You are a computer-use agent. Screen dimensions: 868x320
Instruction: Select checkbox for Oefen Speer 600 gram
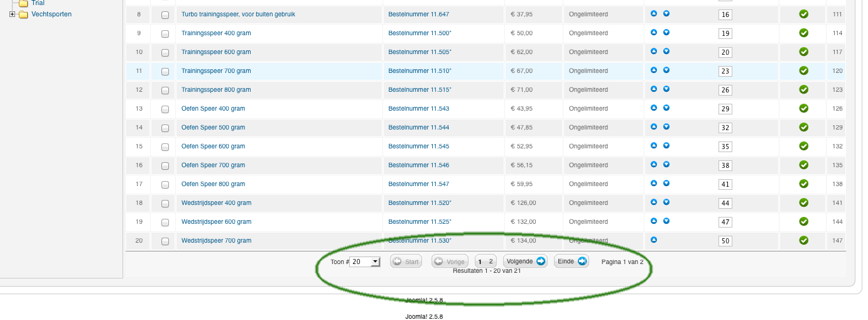(165, 146)
